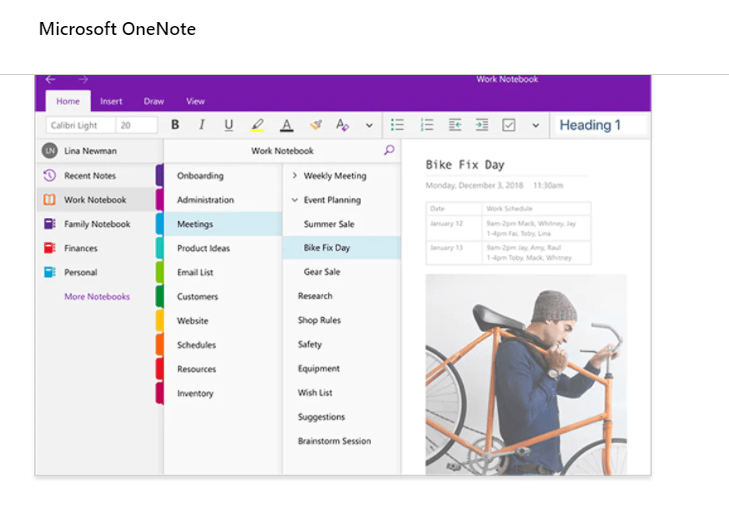Screen dimensions: 729x527
Task: Select the Bike Fix Day page
Action: click(x=341, y=248)
